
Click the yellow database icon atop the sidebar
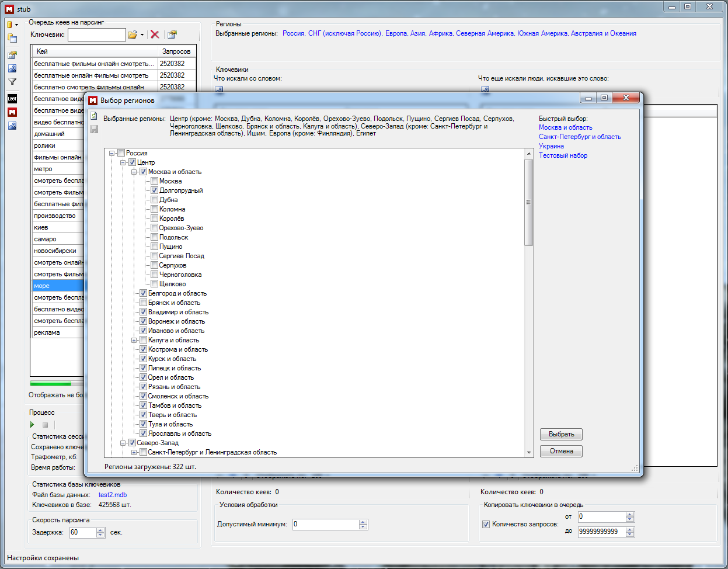(10, 25)
